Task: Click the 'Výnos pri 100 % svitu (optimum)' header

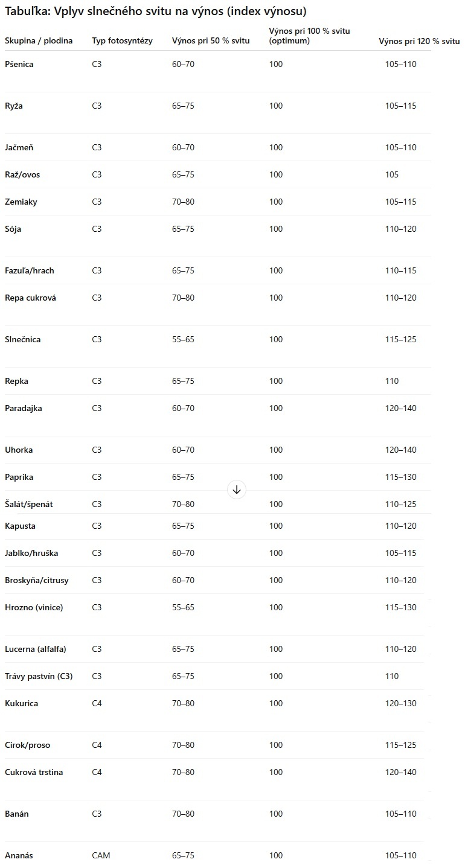Action: (309, 36)
